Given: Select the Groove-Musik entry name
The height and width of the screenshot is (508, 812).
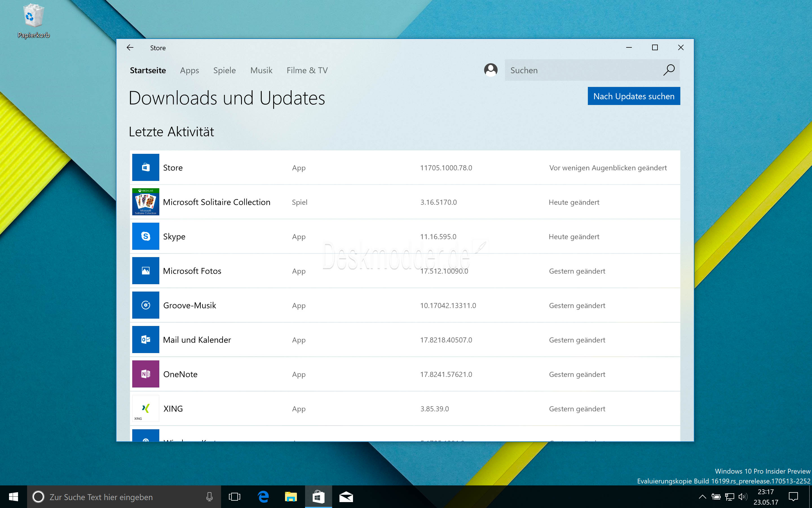Looking at the screenshot, I should coord(189,305).
